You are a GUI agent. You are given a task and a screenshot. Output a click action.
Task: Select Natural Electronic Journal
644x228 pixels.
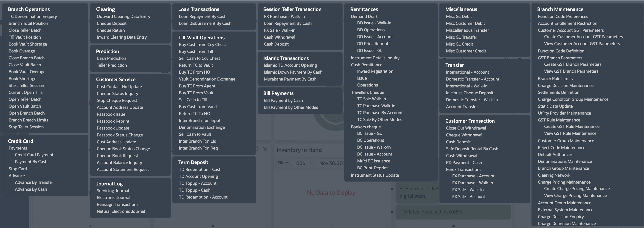point(121,211)
